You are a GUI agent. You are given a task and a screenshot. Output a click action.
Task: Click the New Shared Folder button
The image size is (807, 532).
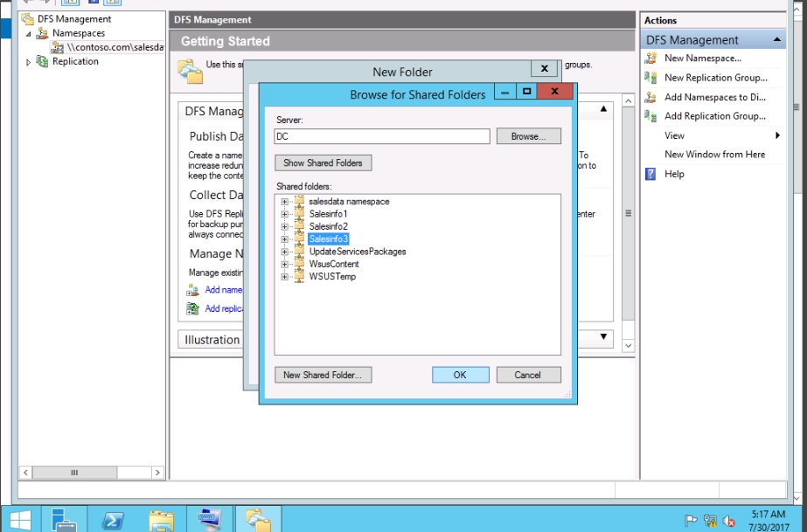[323, 375]
